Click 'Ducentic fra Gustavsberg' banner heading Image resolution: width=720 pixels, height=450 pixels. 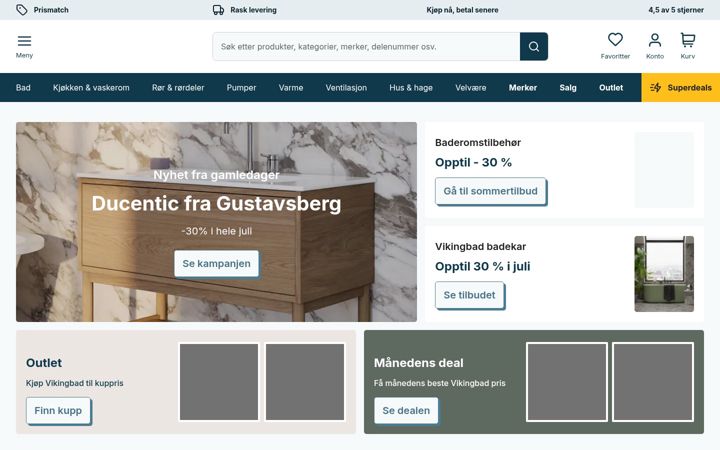[x=216, y=203]
